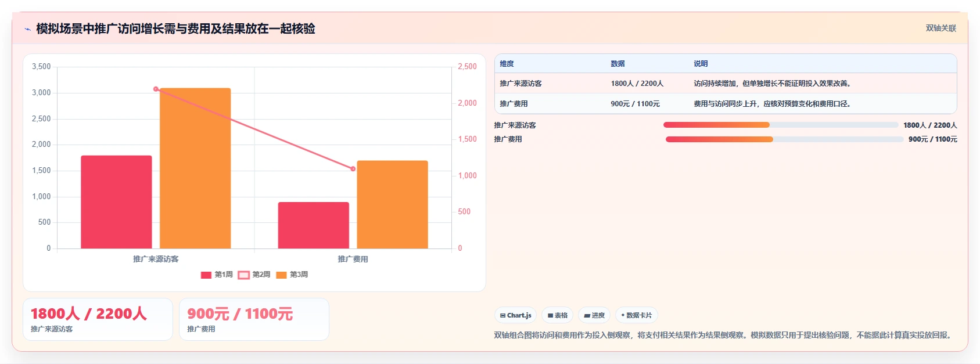Open the 1800人 / 2200人 data card
This screenshot has width=980, height=364.
point(98,319)
